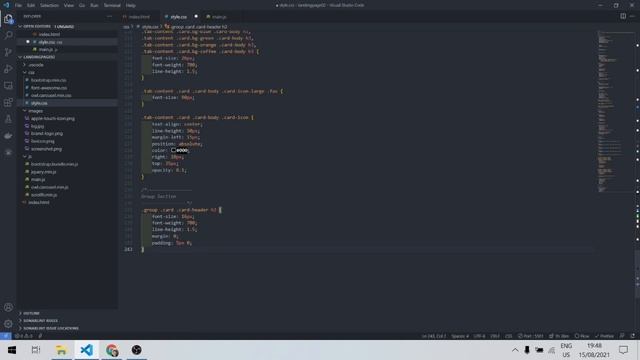This screenshot has height=360, width=640.
Task: Open the Testing flask view
Action: (x=8, y=119)
